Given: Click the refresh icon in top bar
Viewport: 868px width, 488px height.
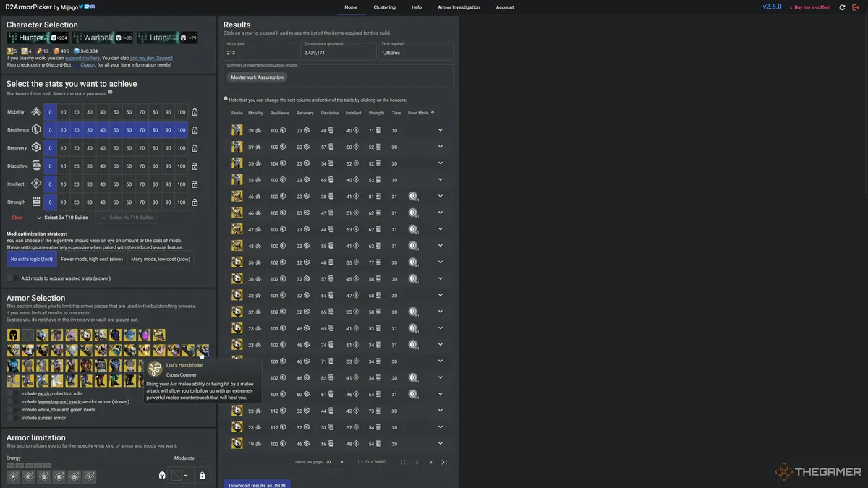Looking at the screenshot, I should click(x=842, y=7).
